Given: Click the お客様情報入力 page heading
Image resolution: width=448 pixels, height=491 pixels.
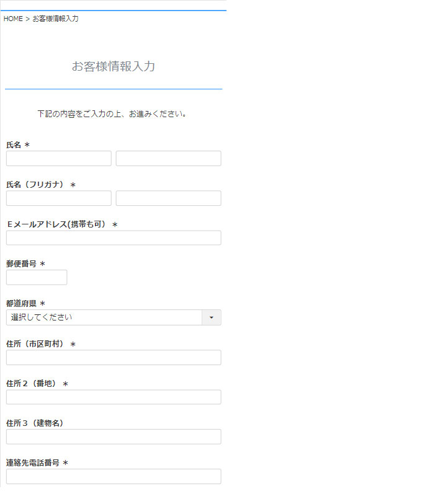Looking at the screenshot, I should (114, 66).
